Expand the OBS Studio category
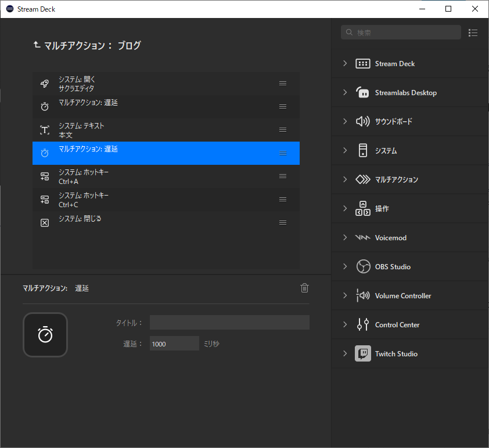This screenshot has width=489, height=448. click(x=345, y=266)
